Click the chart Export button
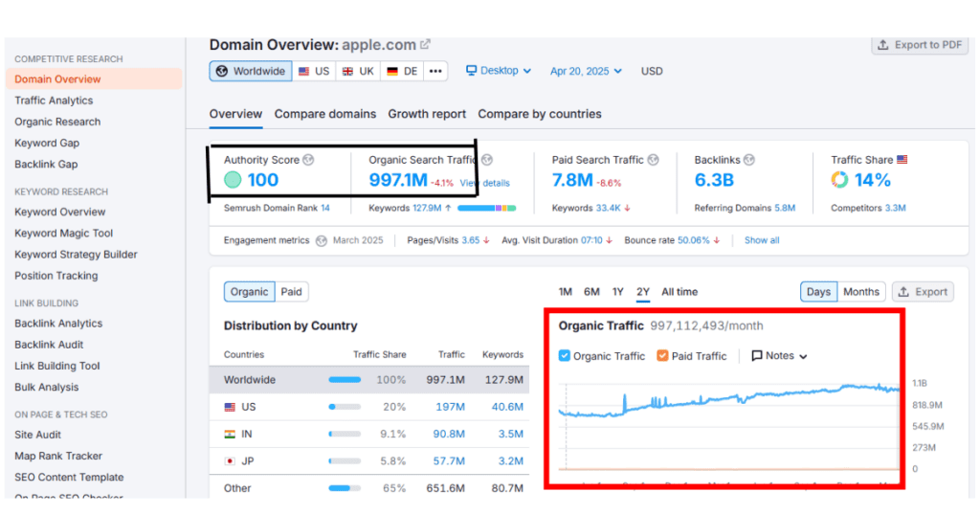 [x=923, y=292]
